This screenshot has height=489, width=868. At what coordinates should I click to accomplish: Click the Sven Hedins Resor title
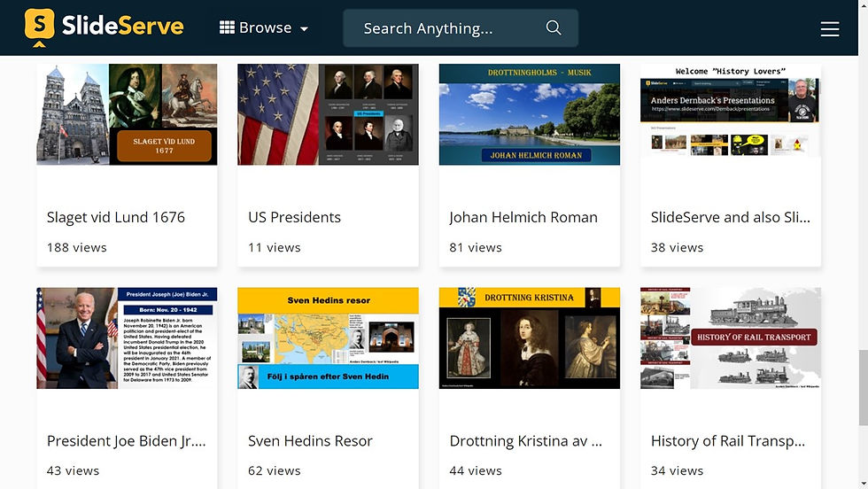click(x=310, y=441)
